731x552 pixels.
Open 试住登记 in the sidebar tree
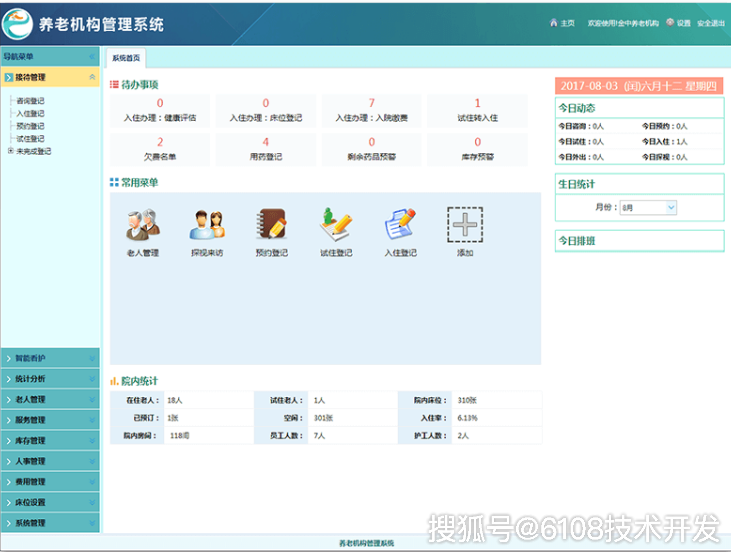pos(30,138)
